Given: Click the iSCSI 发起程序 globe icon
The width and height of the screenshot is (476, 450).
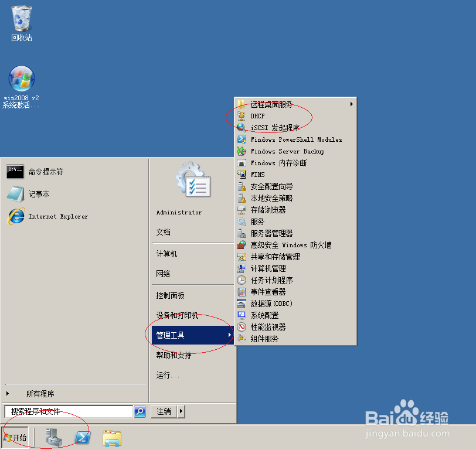Looking at the screenshot, I should tap(242, 128).
